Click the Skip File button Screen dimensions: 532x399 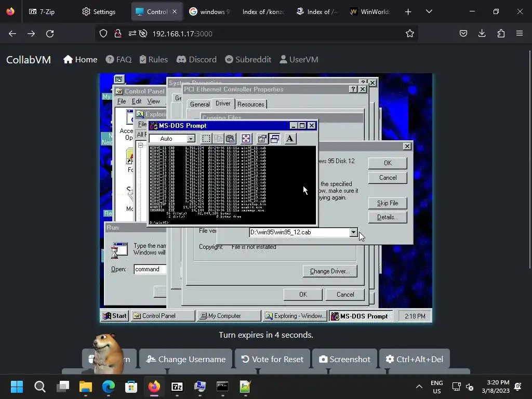tap(388, 203)
